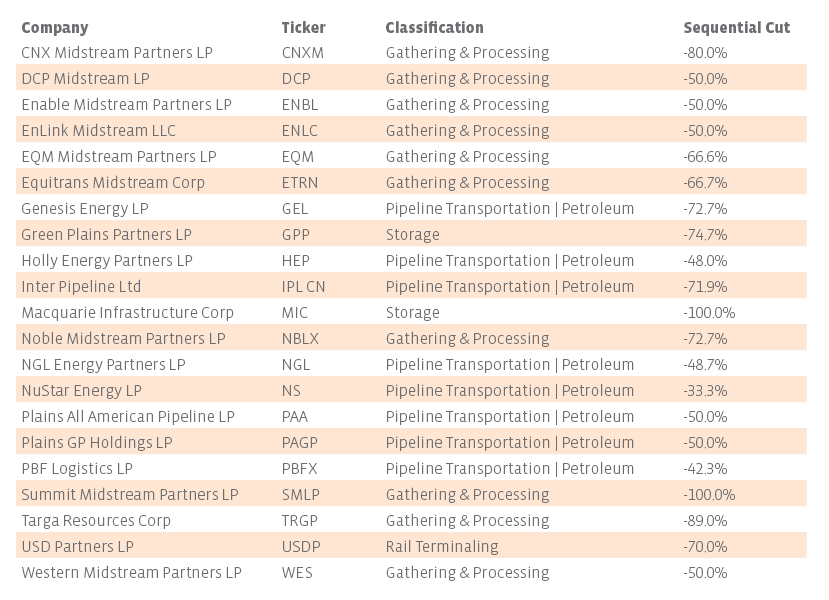Click Noble Midstream Partners LP name
The width and height of the screenshot is (829, 600).
[123, 339]
